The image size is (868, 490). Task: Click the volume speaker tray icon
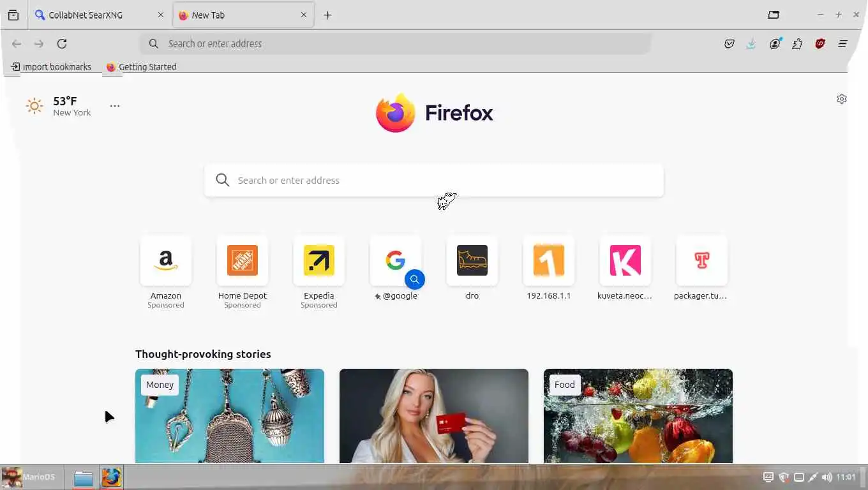pyautogui.click(x=827, y=477)
